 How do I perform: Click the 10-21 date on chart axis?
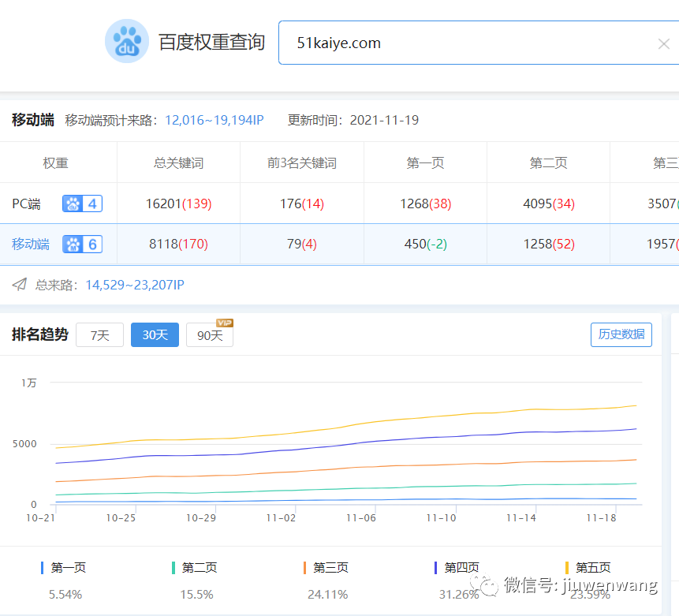click(41, 518)
